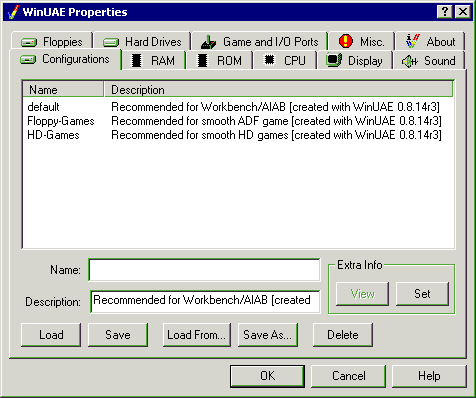This screenshot has height=398, width=476.
Task: Switch to the RAM tab
Action: [x=153, y=61]
